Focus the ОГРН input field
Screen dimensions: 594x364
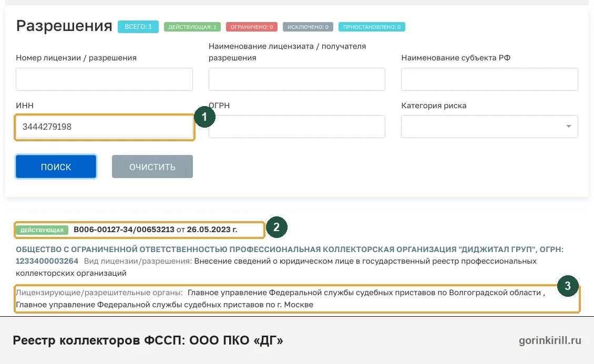(296, 127)
